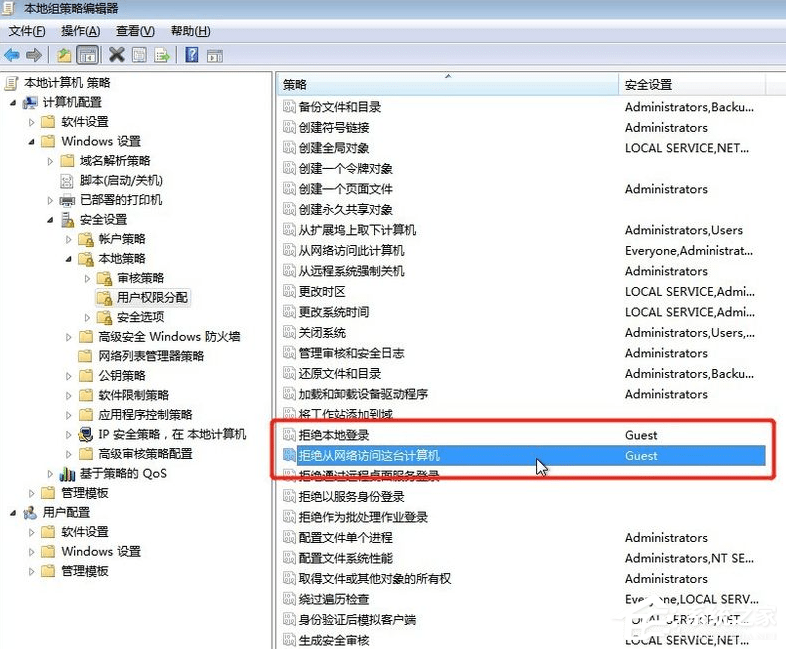786x649 pixels.
Task: Click the Show/Hide action pane icon
Action: [215, 56]
